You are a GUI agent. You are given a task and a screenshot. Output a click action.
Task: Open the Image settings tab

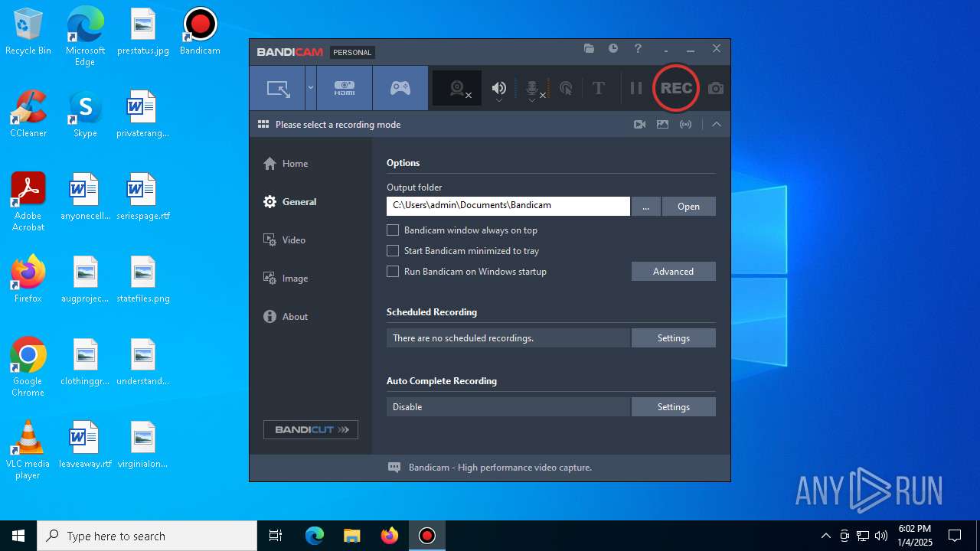[286, 278]
